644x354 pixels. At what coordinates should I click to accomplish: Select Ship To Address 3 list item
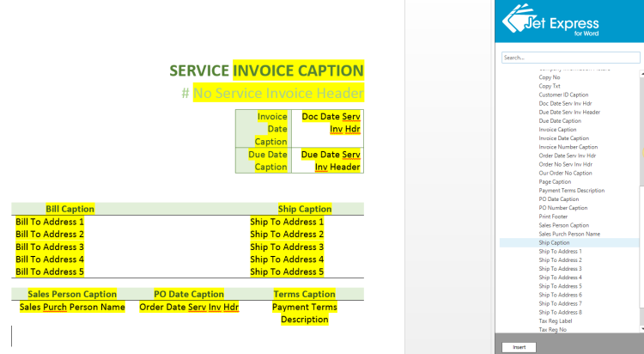560,268
